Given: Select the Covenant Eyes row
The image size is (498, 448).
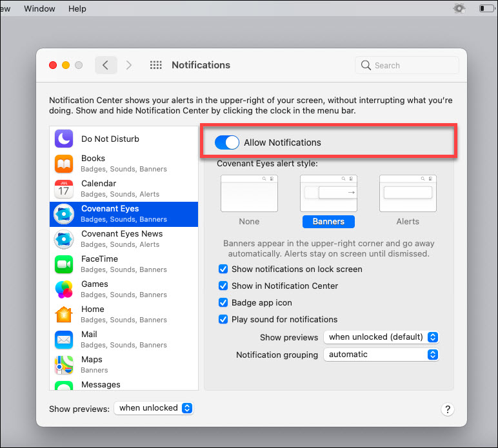Looking at the screenshot, I should click(124, 214).
